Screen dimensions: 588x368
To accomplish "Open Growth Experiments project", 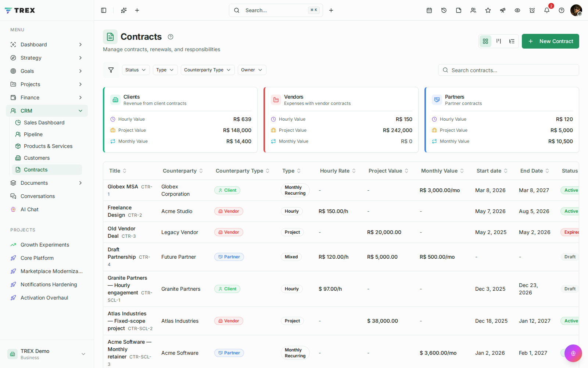I will click(47, 245).
